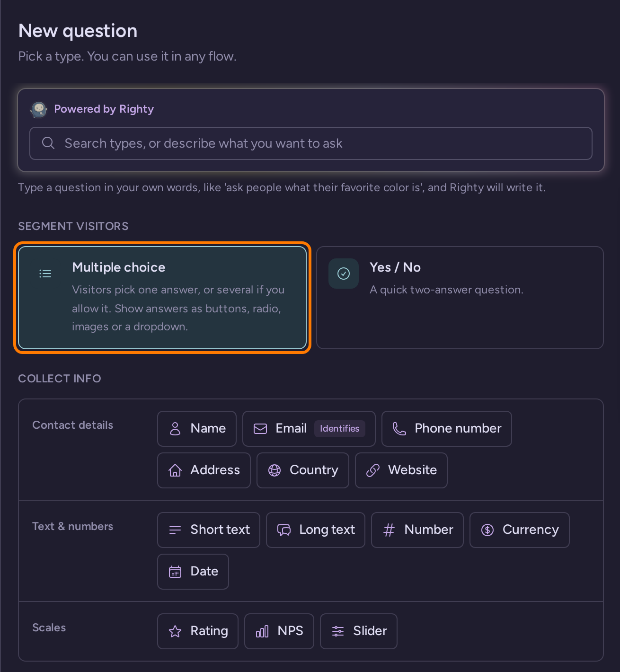Click the envelope icon beside Email
620x672 pixels.
[x=260, y=429]
